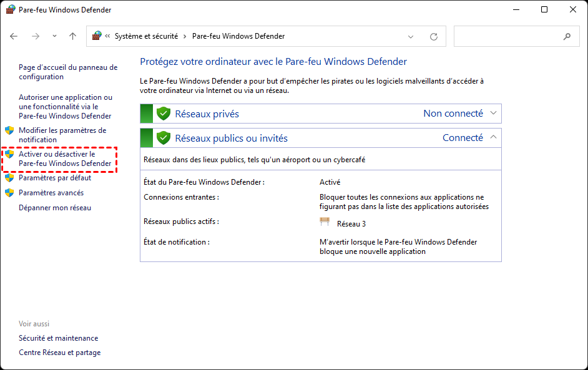This screenshot has width=588, height=370.
Task: Open 'Paramètres par défaut' link
Action: point(55,178)
